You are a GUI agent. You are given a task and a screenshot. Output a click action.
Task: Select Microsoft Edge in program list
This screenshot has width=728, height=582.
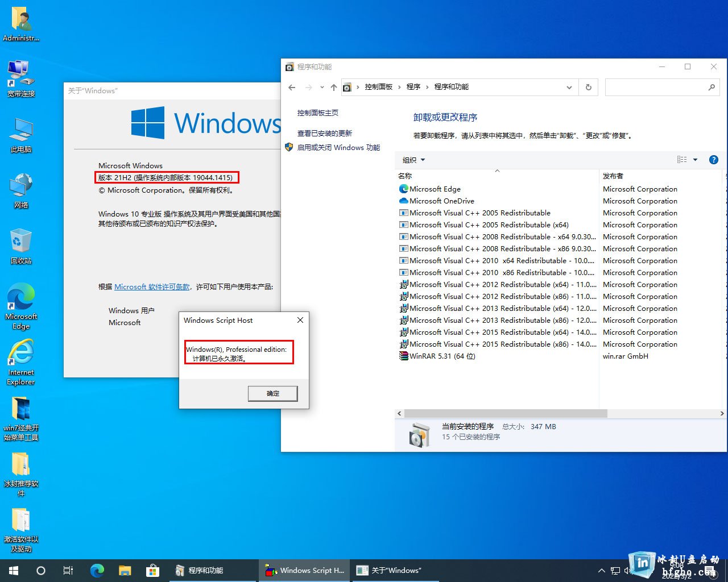tap(435, 189)
